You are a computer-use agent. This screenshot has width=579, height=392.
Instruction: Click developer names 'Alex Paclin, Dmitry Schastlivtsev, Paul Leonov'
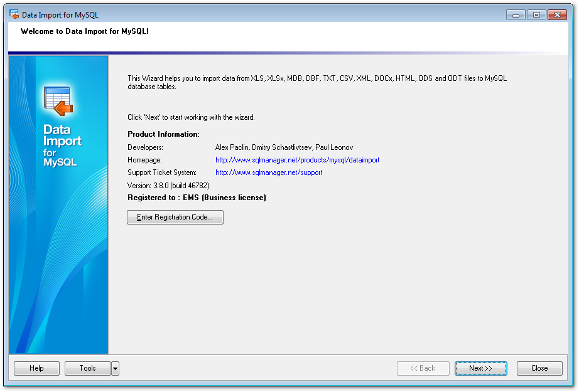pos(284,147)
